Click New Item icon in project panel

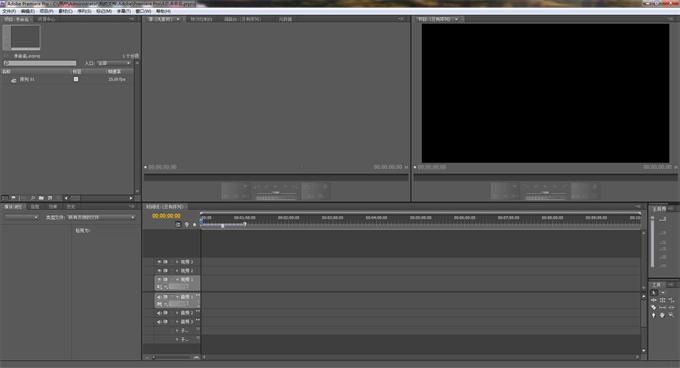[50, 198]
